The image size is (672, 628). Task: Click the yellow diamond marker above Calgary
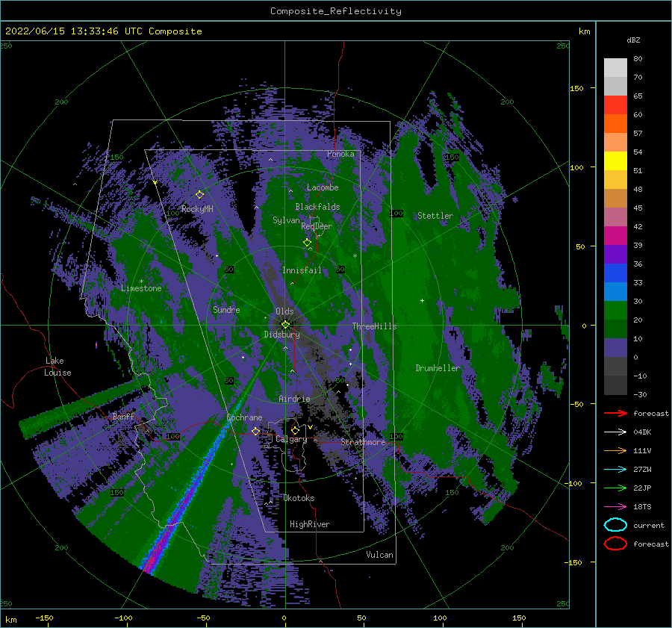coord(295,430)
